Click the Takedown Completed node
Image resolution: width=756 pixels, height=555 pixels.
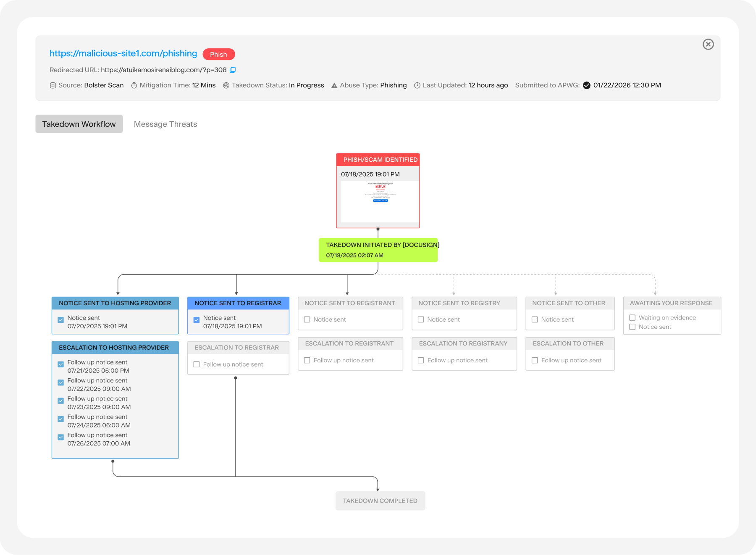point(380,501)
